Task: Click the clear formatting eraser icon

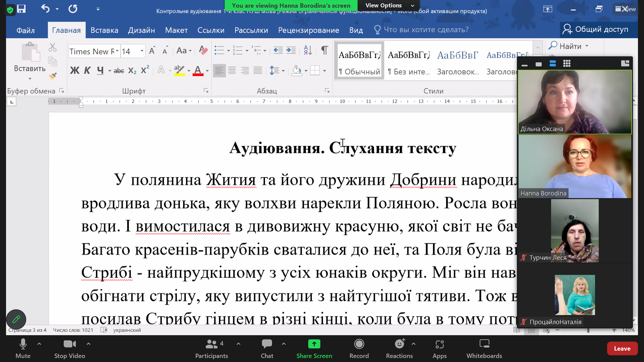Action: (x=203, y=51)
